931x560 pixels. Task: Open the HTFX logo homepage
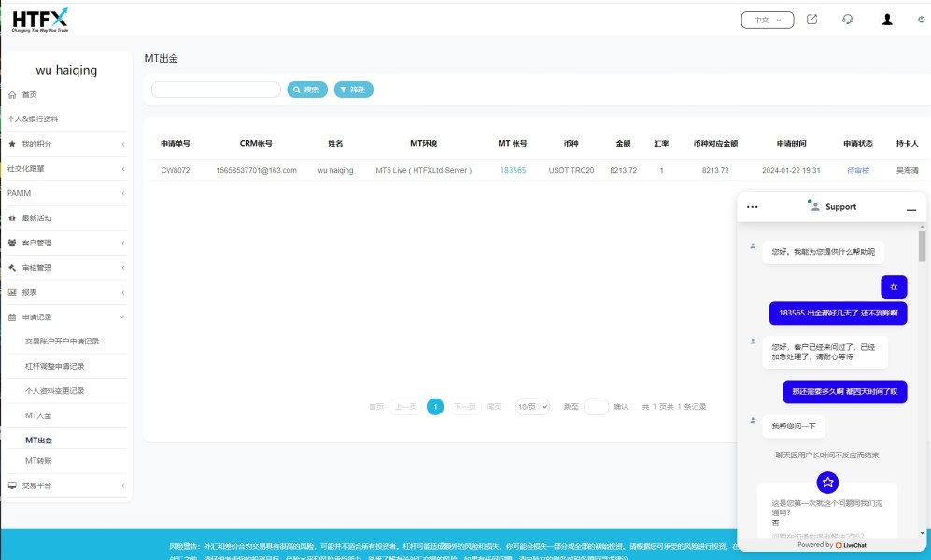(40, 20)
